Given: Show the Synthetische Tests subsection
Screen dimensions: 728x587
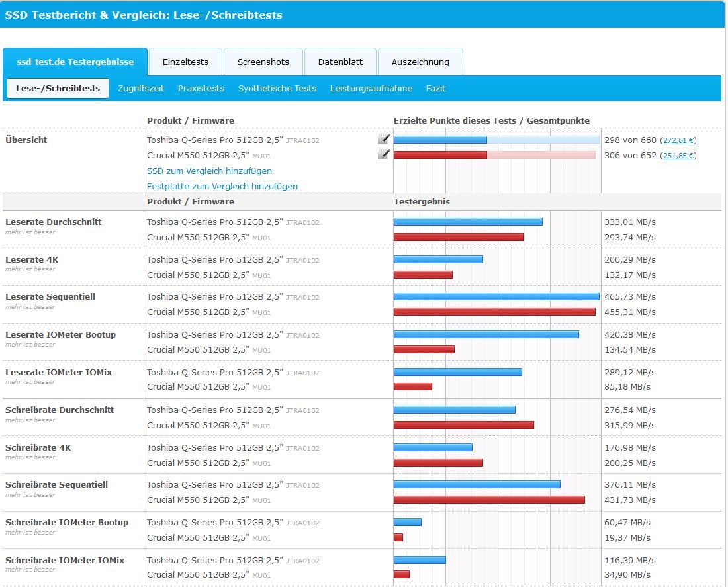Looking at the screenshot, I should (x=277, y=89).
